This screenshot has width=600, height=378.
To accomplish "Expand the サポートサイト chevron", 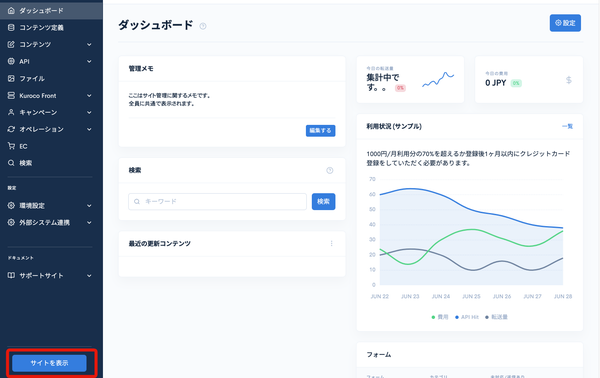I will [x=89, y=275].
